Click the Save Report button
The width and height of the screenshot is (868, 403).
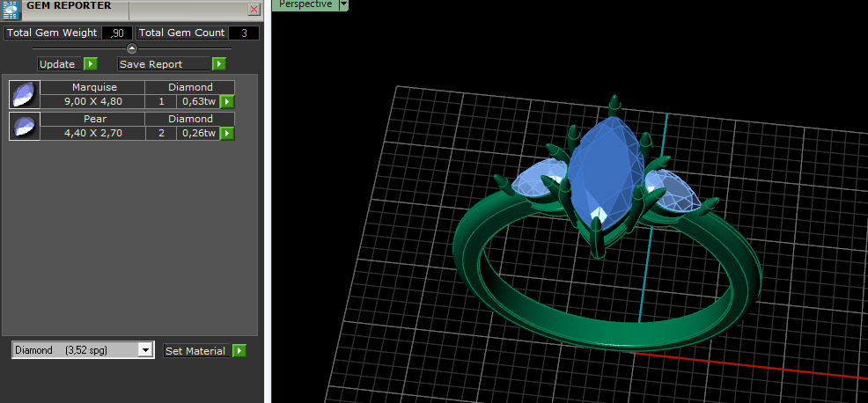pyautogui.click(x=165, y=64)
